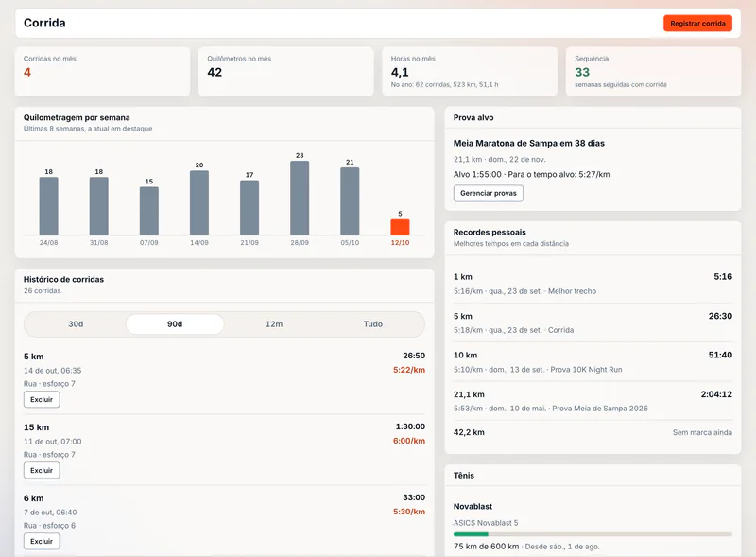Select the 30d history filter
Viewport: 756px width, 557px height.
tap(76, 323)
